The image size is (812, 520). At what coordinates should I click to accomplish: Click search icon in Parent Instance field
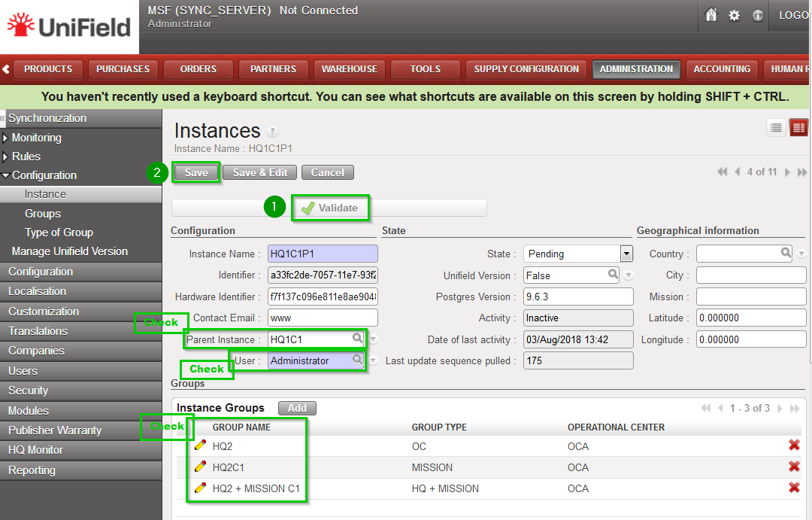click(x=358, y=339)
